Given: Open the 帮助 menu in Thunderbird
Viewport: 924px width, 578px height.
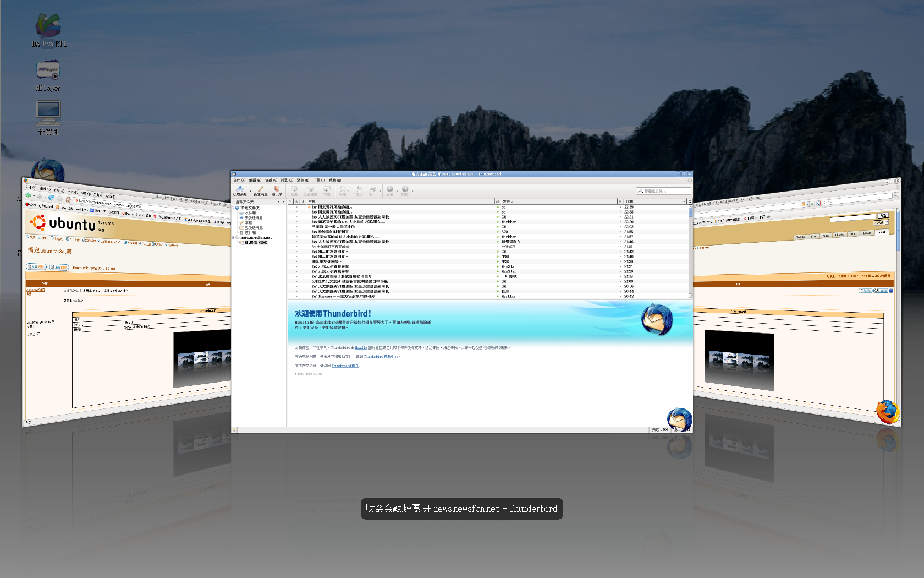Looking at the screenshot, I should click(335, 180).
